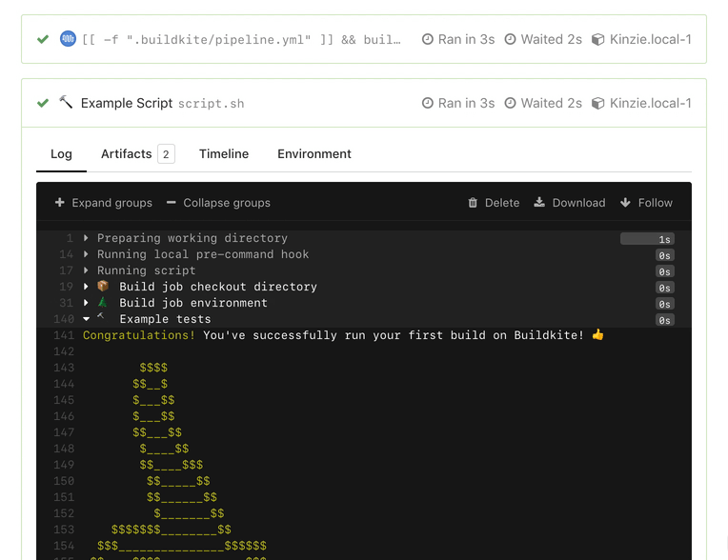Image resolution: width=728 pixels, height=560 pixels.
Task: Click the green checkmark on Example Script job
Action: click(43, 103)
